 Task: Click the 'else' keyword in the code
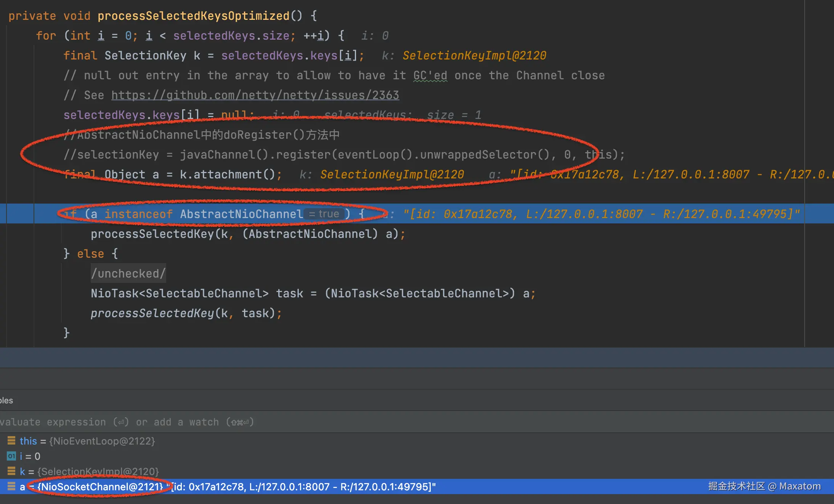point(90,254)
